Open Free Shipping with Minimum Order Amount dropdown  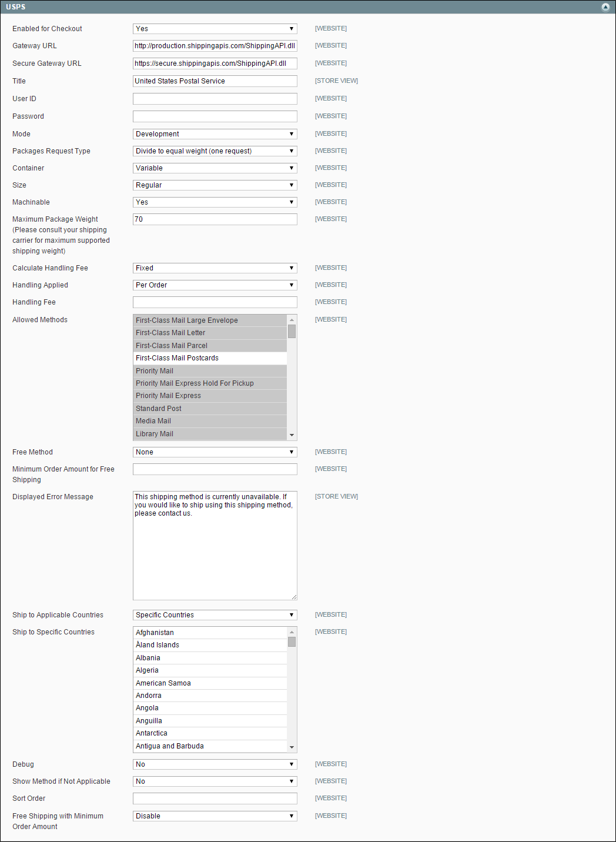pyautogui.click(x=215, y=816)
